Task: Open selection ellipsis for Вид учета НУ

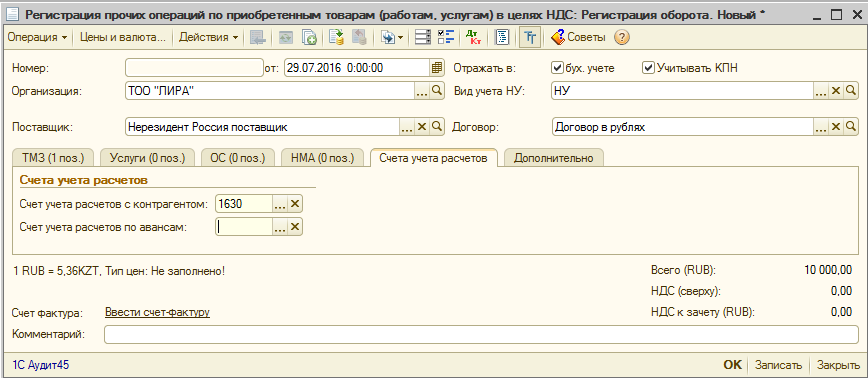Action: pos(820,91)
